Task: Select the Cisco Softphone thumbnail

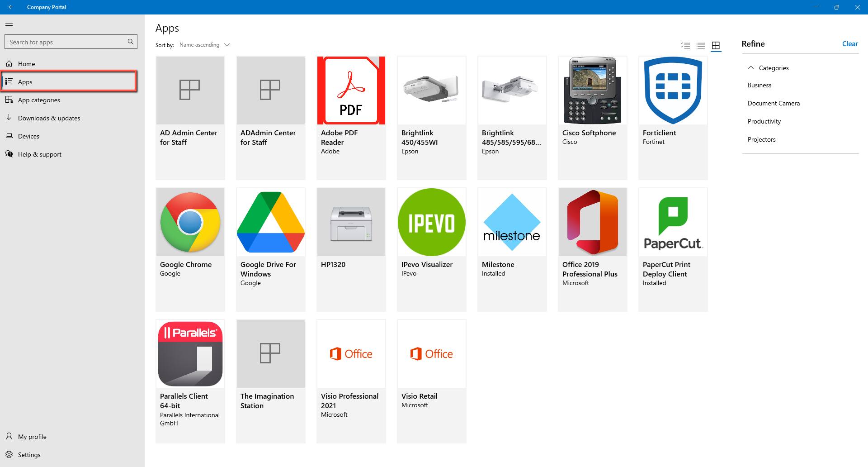Action: [592, 91]
